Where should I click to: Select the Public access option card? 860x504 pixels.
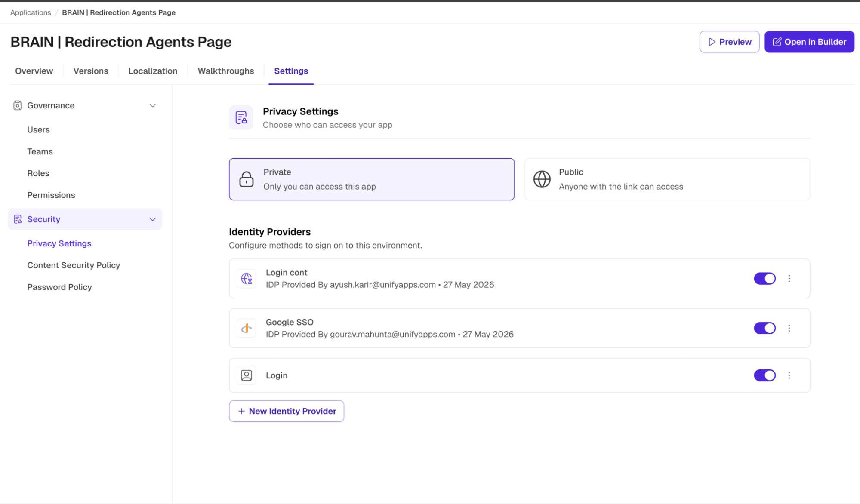point(667,179)
